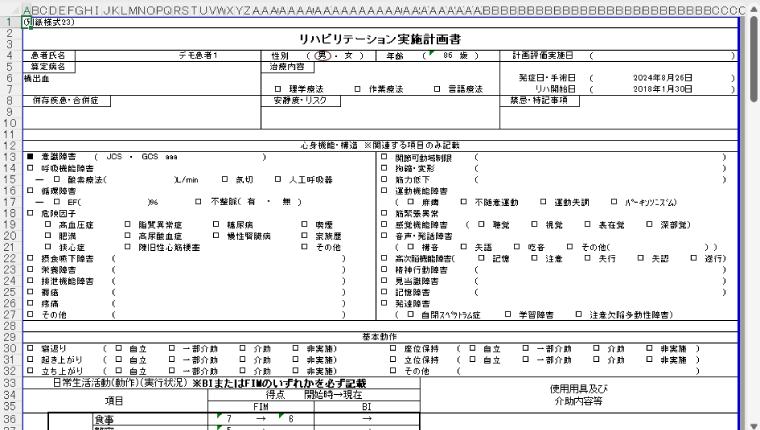Tick the 喫煙 checkbox

[x=304, y=224]
